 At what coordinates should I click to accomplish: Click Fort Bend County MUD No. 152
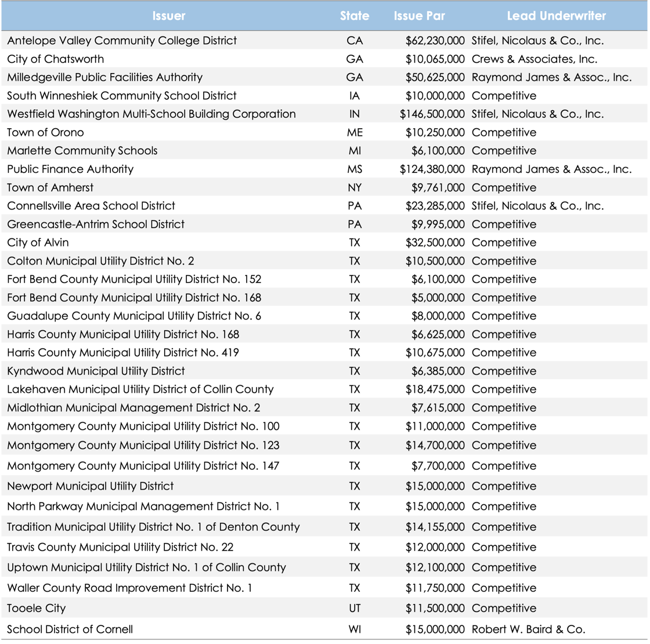pos(134,279)
